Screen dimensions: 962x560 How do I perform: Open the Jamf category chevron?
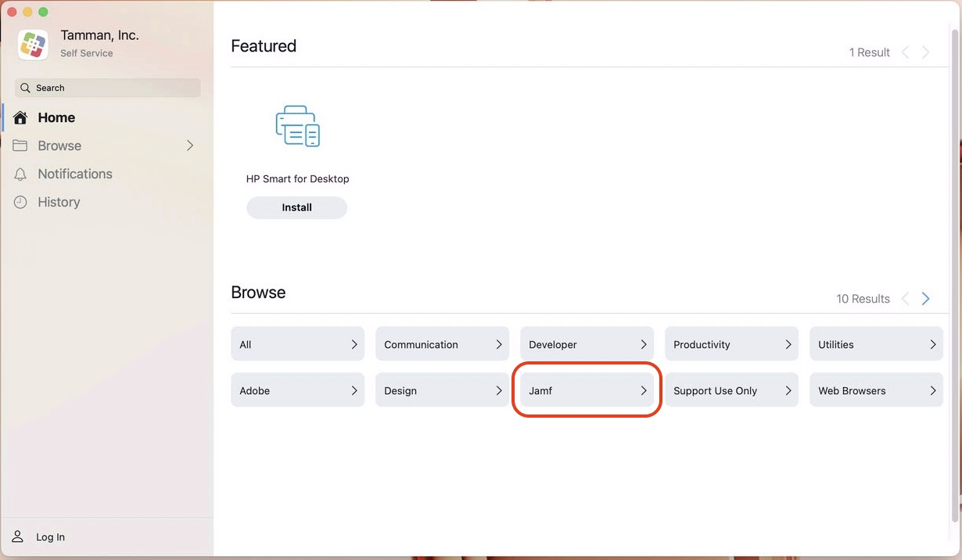[x=644, y=390]
